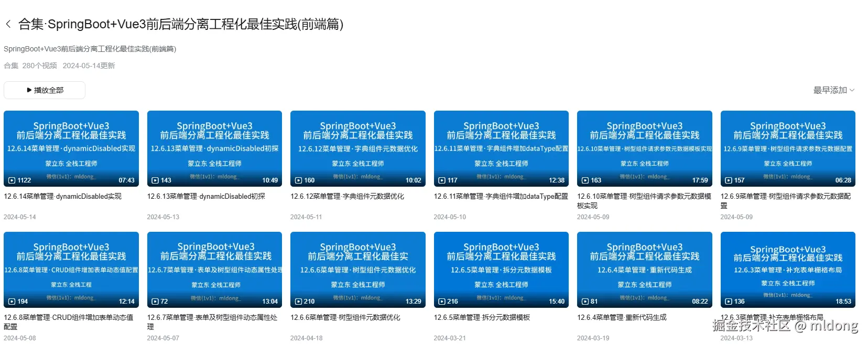Open thumbnail of 12.6.12 字典组件元数据优化 video
The height and width of the screenshot is (344, 868).
(358, 149)
